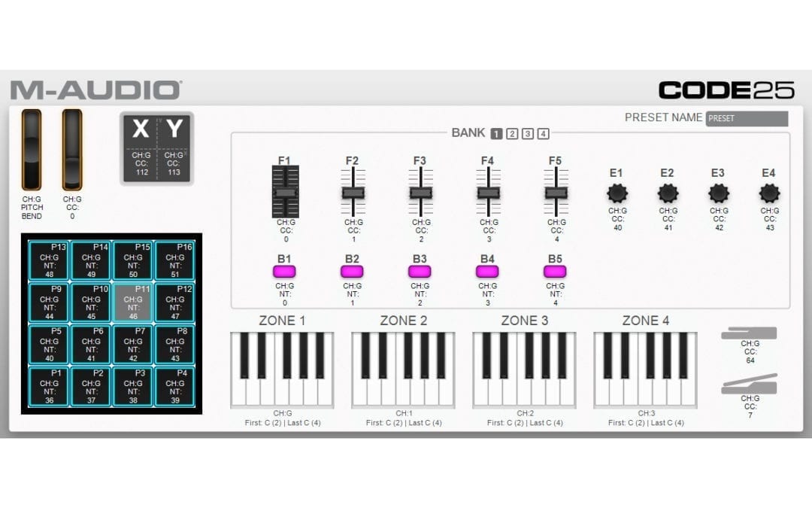Adjust the F5 fader

click(x=556, y=193)
